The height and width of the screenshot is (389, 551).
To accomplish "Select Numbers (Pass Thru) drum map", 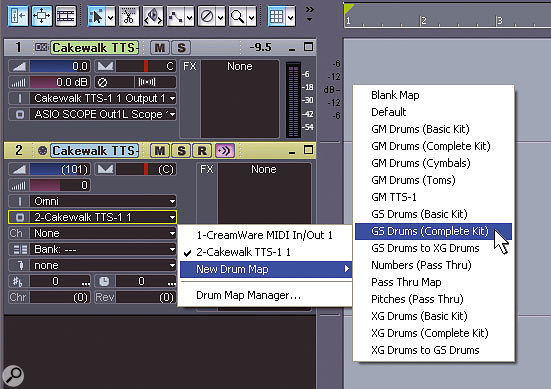I will (433, 265).
